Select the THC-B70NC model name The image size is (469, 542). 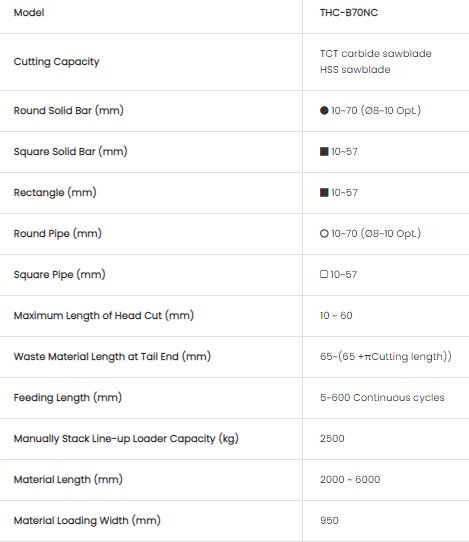pos(349,13)
